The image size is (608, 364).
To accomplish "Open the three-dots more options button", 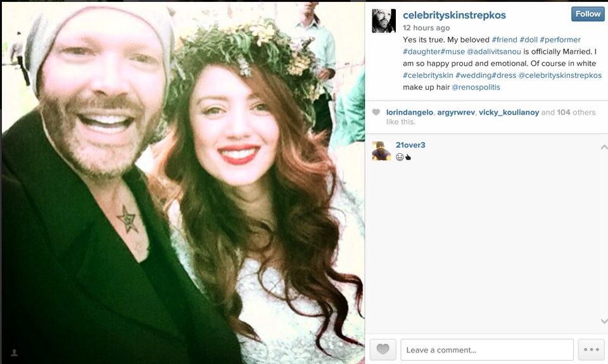I will coord(592,349).
